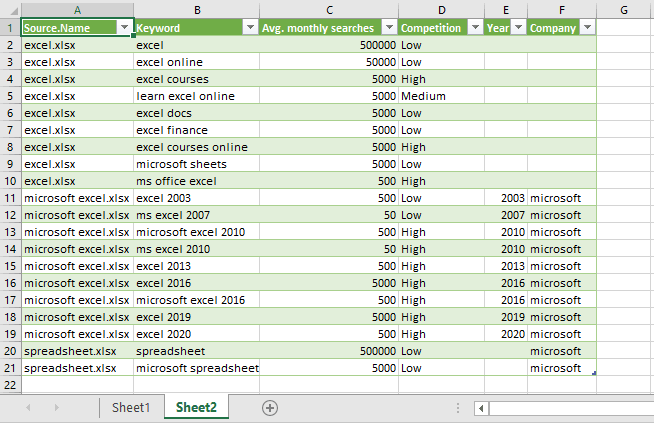Select column C header
The width and height of the screenshot is (654, 423).
coord(329,10)
